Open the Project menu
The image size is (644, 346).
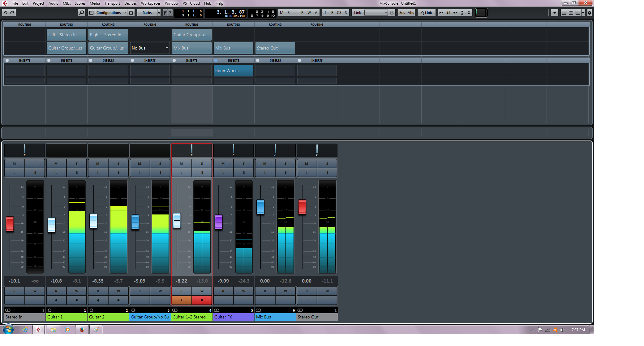[38, 3]
